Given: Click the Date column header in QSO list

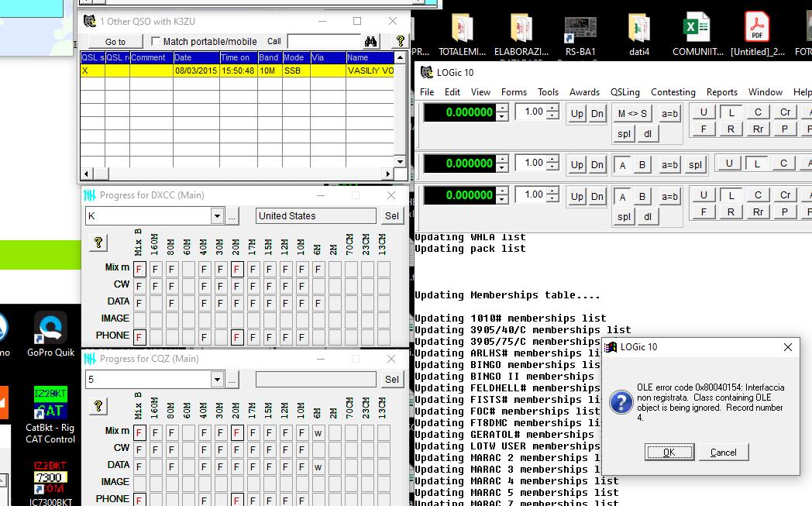Looking at the screenshot, I should click(x=196, y=57).
